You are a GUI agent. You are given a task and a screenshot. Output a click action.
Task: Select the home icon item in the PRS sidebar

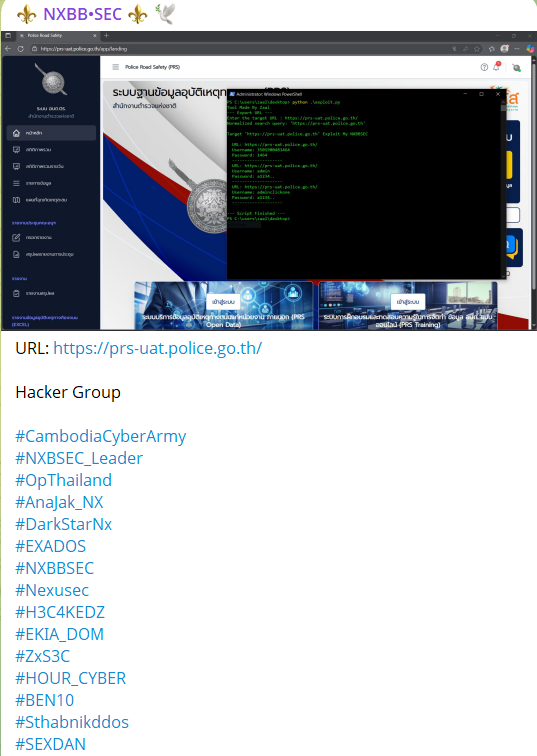(51, 133)
